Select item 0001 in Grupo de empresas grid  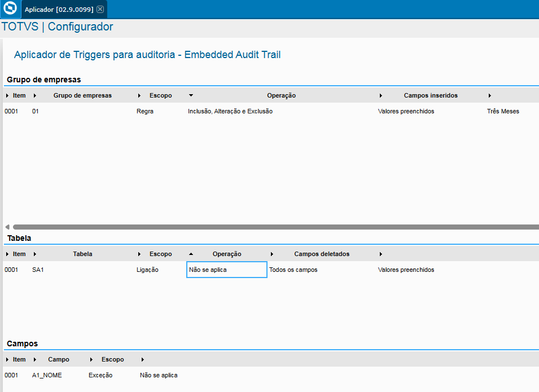(x=11, y=111)
